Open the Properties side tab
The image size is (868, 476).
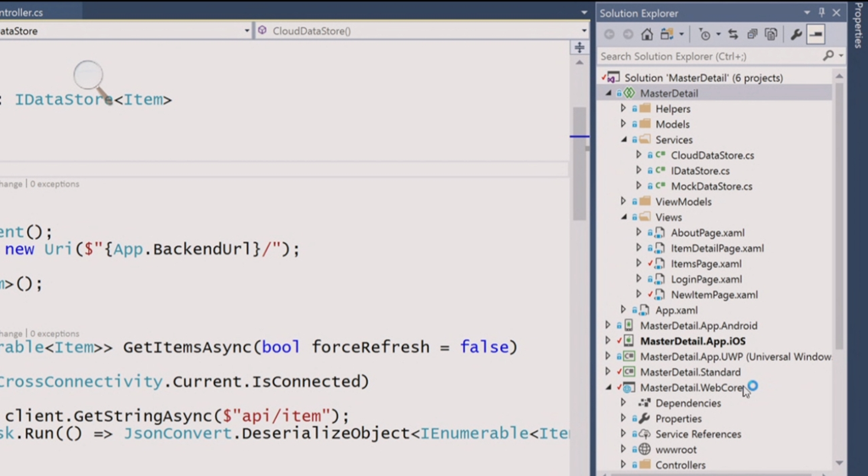858,30
